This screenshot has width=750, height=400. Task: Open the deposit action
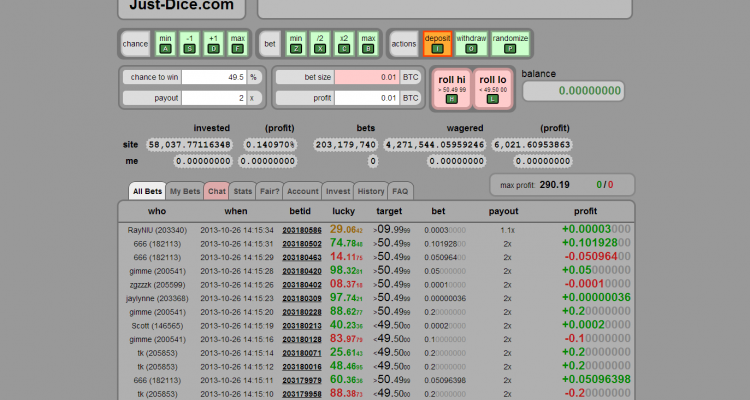[x=437, y=44]
